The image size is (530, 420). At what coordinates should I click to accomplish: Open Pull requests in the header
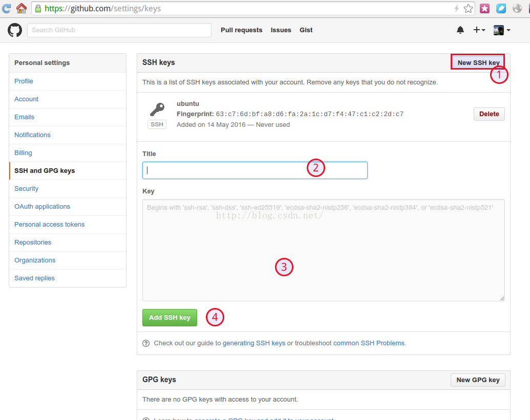(x=241, y=30)
